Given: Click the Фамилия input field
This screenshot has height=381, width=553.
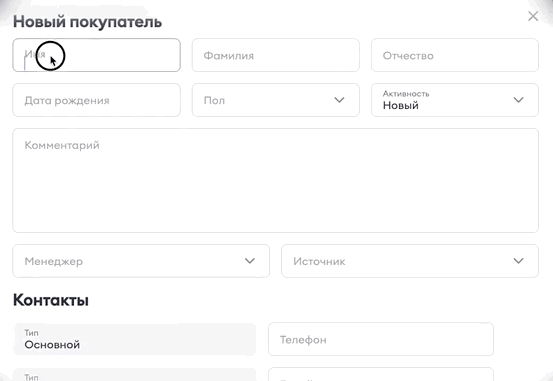Looking at the screenshot, I should [x=275, y=55].
